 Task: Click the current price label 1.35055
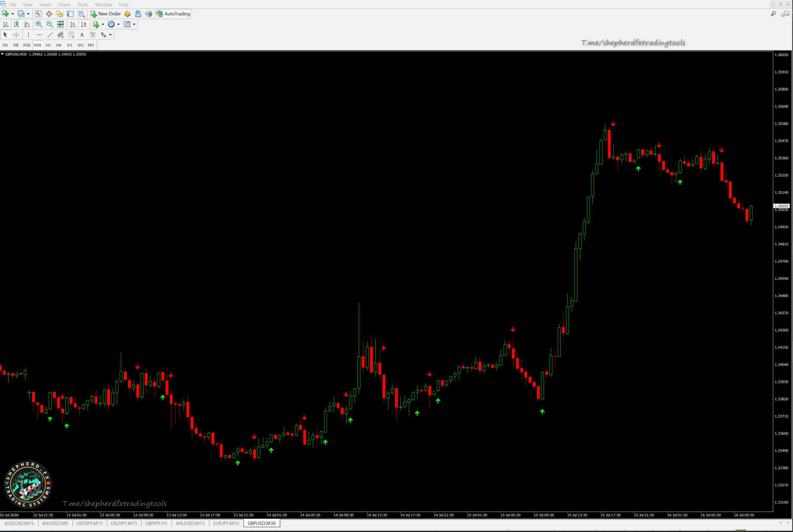[781, 206]
